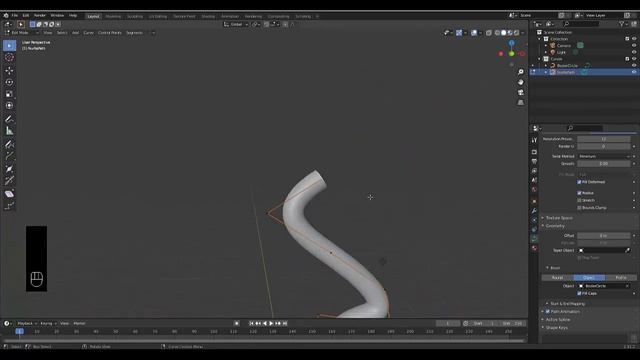This screenshot has height=360, width=640.
Task: Open the Keying menu in timeline
Action: (48, 323)
